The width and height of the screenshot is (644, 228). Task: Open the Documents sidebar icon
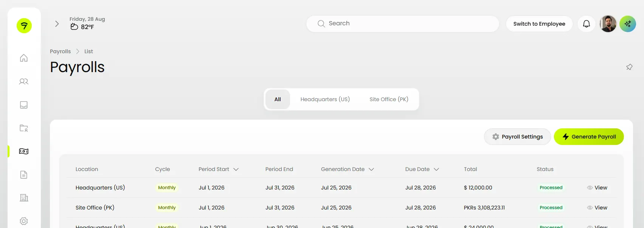click(24, 174)
